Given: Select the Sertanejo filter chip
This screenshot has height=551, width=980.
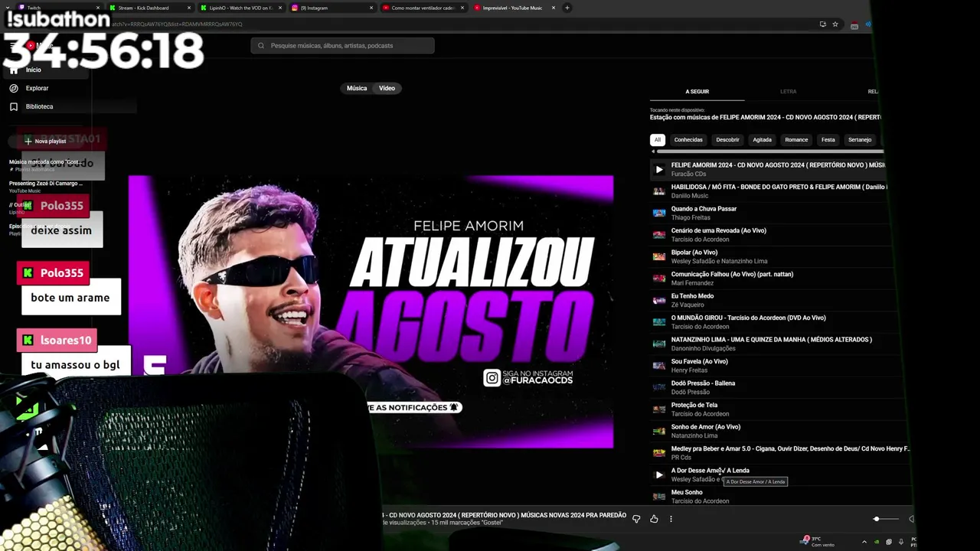Looking at the screenshot, I should (x=860, y=140).
